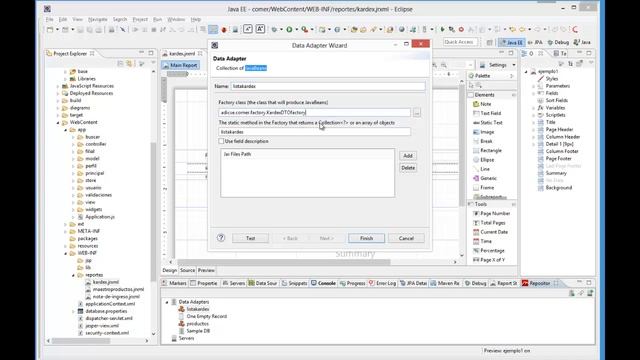The width and height of the screenshot is (640, 360).
Task: Collapse the WebContent folder
Action: pyautogui.click(x=58, y=122)
